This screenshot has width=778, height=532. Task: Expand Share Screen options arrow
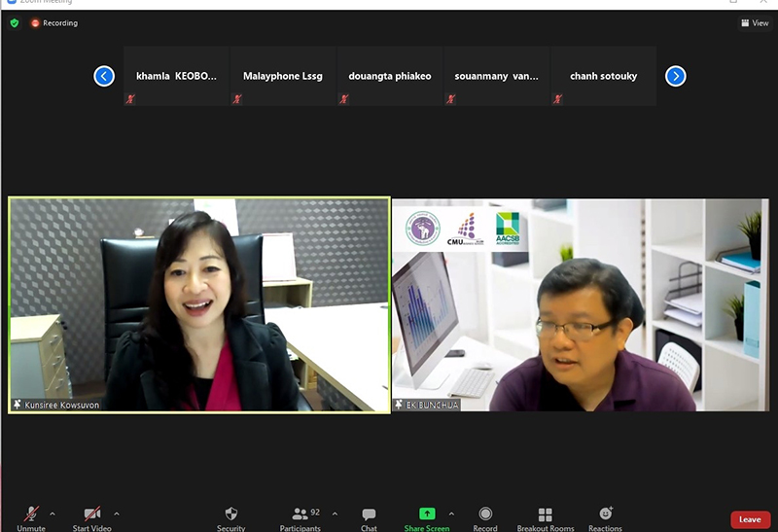coord(451,514)
